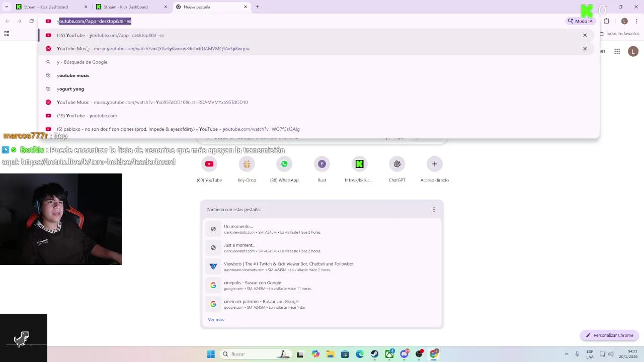
Task: Switch to the second Stream - Kick Dashboard tab
Action: (131, 7)
